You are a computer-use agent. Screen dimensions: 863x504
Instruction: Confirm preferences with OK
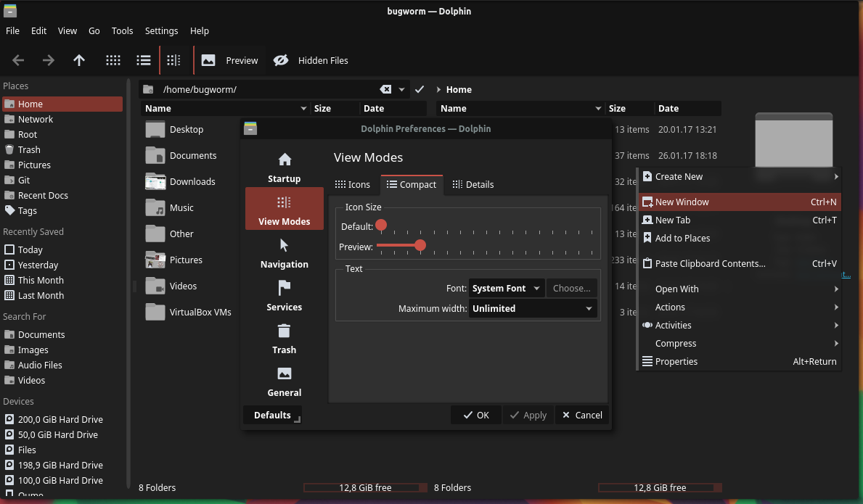(x=476, y=415)
